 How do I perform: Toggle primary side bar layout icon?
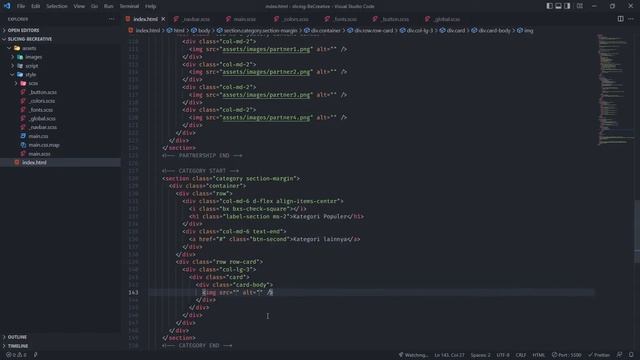[549, 6]
